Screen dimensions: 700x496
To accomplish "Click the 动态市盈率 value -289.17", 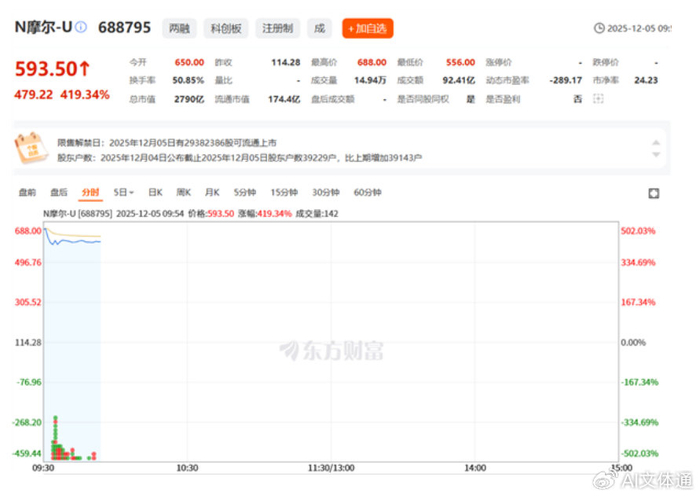I will [x=566, y=80].
